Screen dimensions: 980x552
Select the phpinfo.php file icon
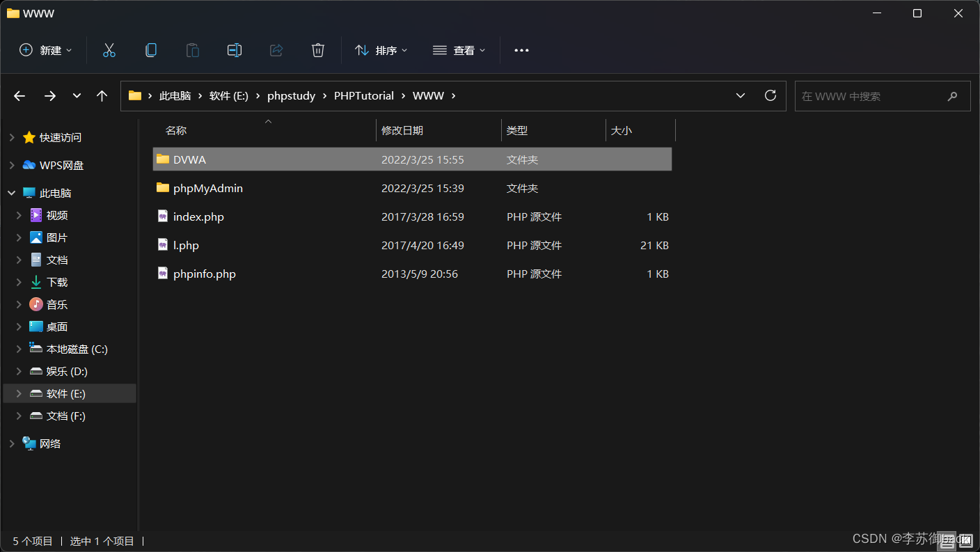163,274
